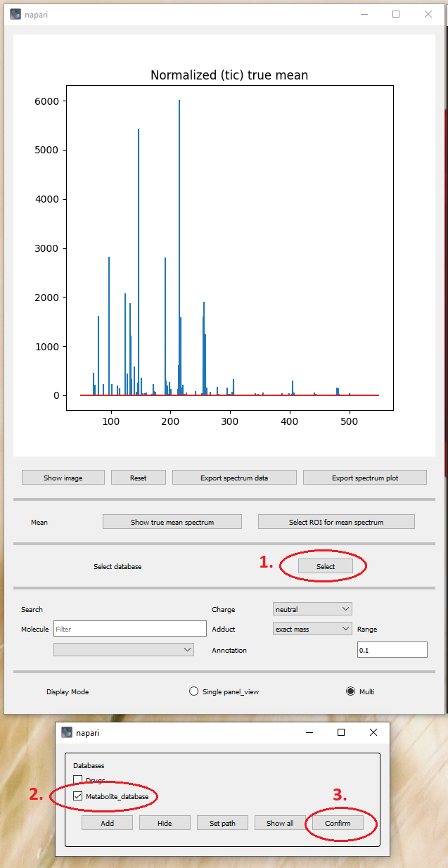Click the Range value field showing 0.1
This screenshot has height=868, width=448.
coord(392,650)
